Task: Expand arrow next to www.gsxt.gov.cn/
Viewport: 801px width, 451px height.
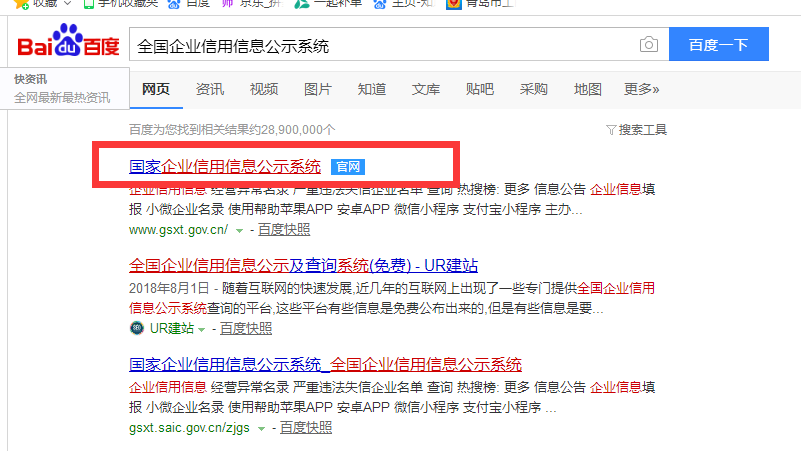Action: (x=239, y=231)
